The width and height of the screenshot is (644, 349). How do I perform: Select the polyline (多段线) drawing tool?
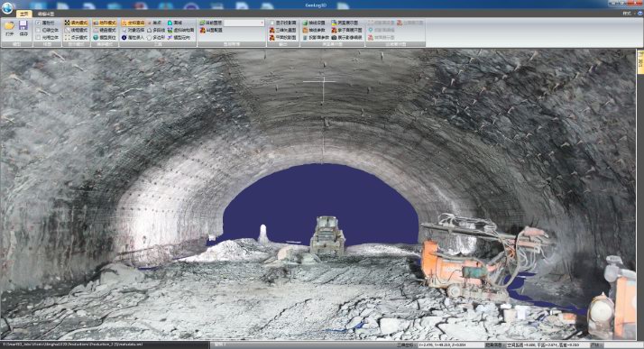[156, 30]
